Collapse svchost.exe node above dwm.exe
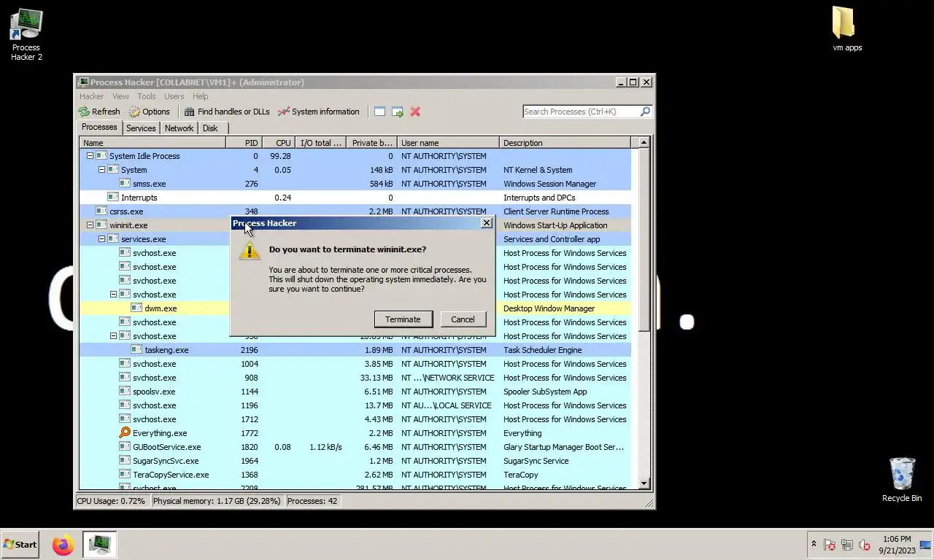This screenshot has width=934, height=560. click(x=113, y=295)
